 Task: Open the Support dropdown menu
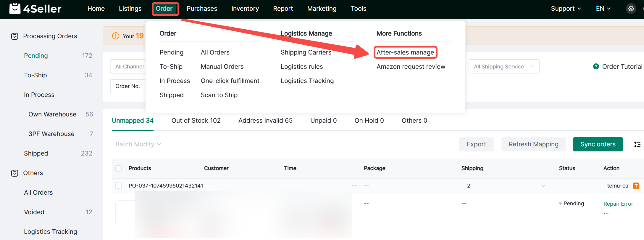tap(566, 9)
